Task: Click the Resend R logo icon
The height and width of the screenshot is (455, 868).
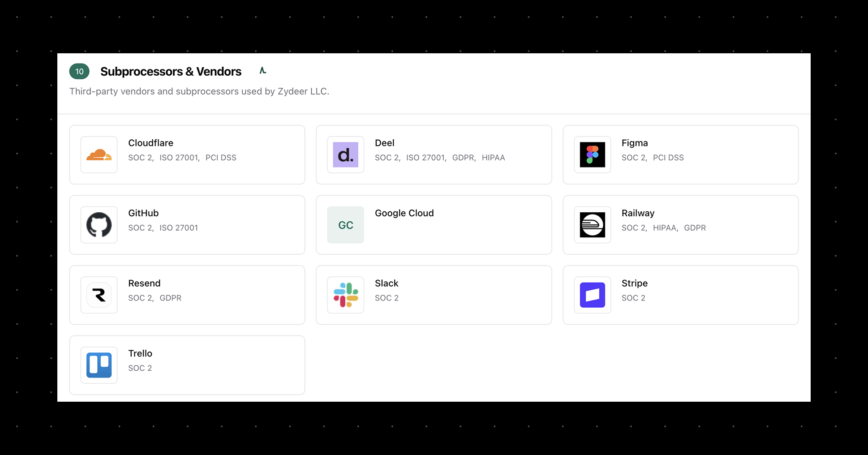Action: 99,295
